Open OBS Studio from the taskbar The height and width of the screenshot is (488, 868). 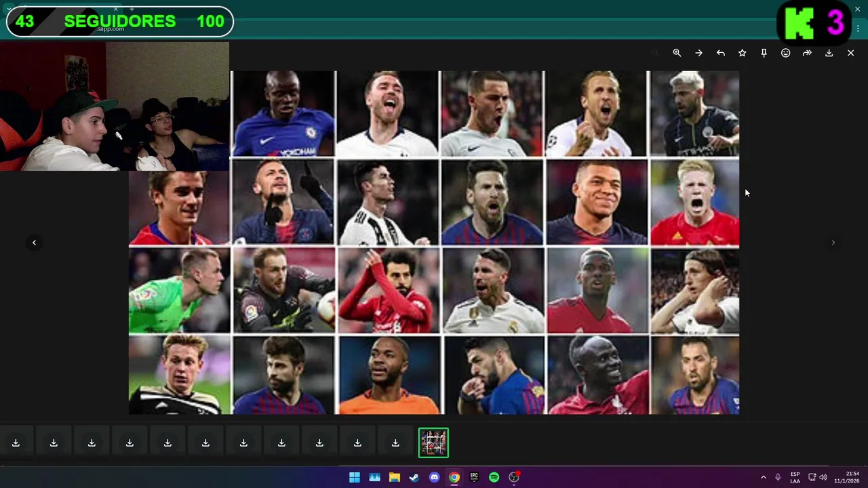514,477
